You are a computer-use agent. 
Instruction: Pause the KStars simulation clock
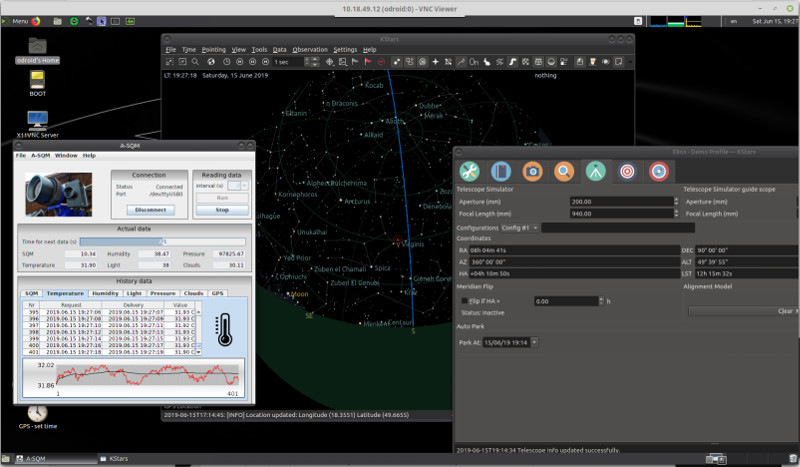pyautogui.click(x=253, y=62)
